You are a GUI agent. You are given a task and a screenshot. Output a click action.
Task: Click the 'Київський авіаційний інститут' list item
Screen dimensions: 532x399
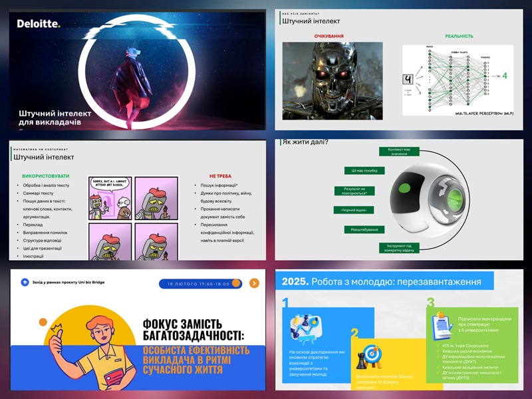click(470, 367)
